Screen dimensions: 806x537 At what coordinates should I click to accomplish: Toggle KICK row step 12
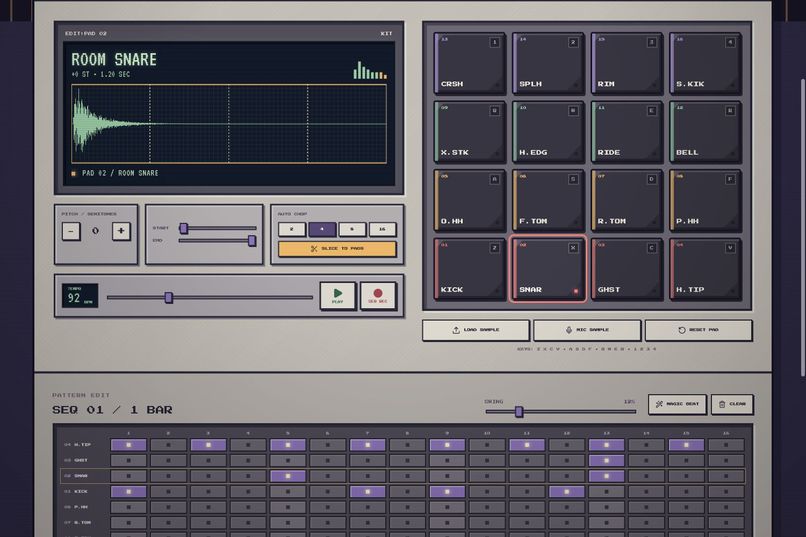[x=566, y=492]
